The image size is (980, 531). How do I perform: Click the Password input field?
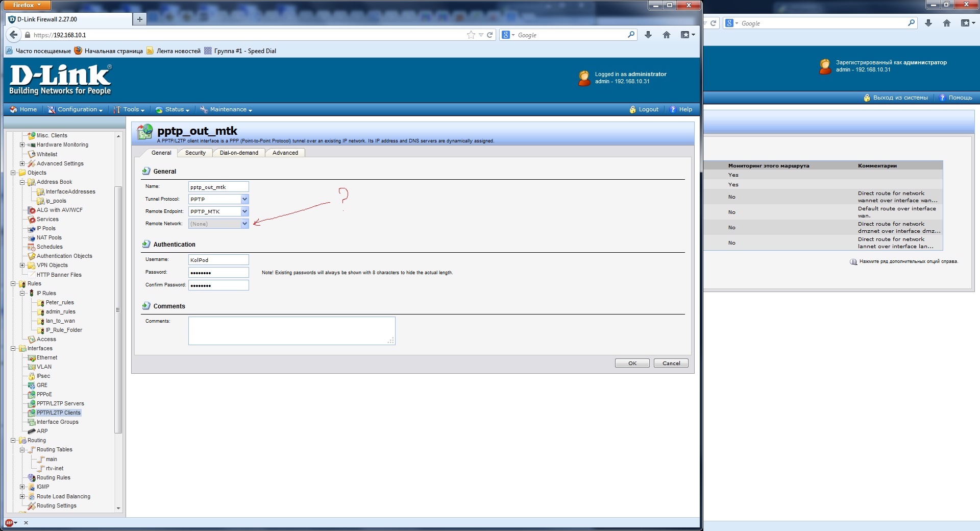(218, 273)
